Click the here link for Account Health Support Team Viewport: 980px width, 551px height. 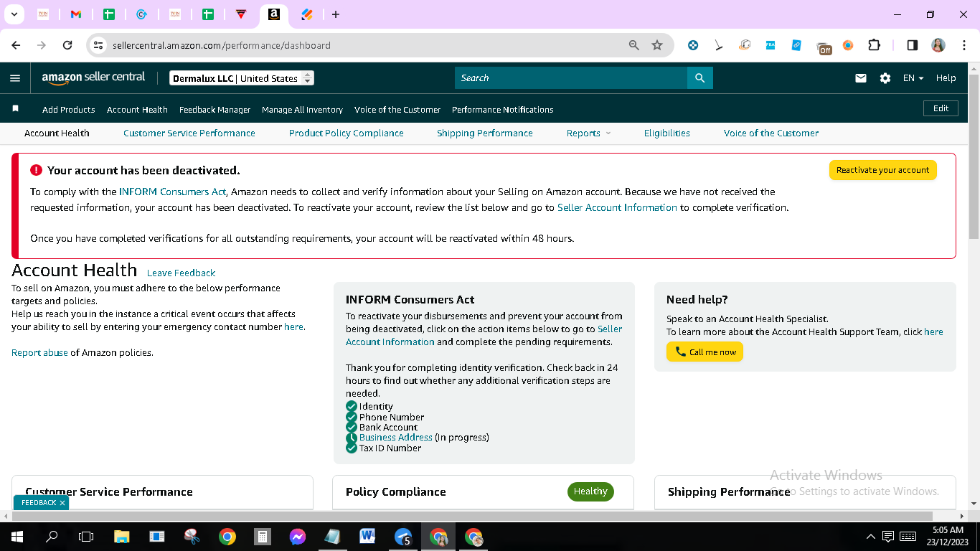(933, 332)
